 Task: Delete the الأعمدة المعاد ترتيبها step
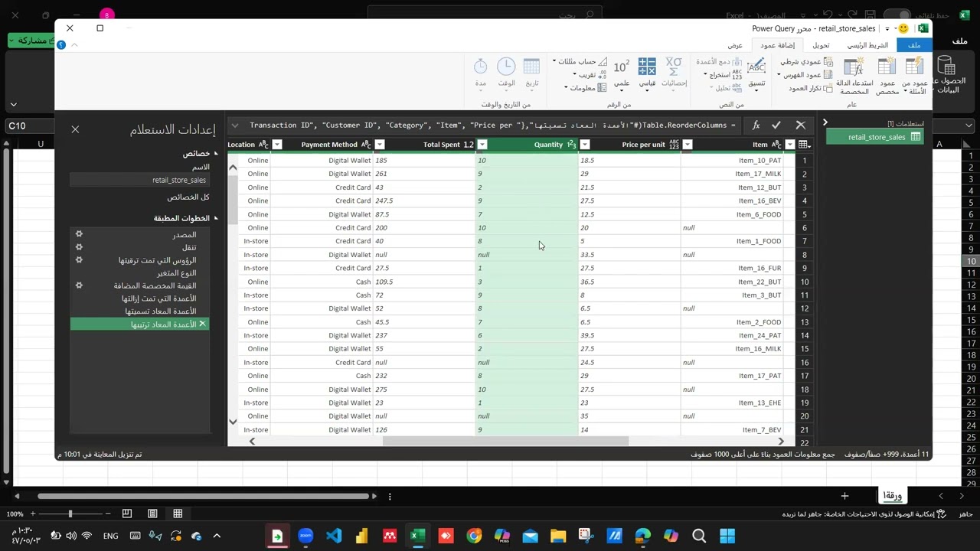click(202, 324)
